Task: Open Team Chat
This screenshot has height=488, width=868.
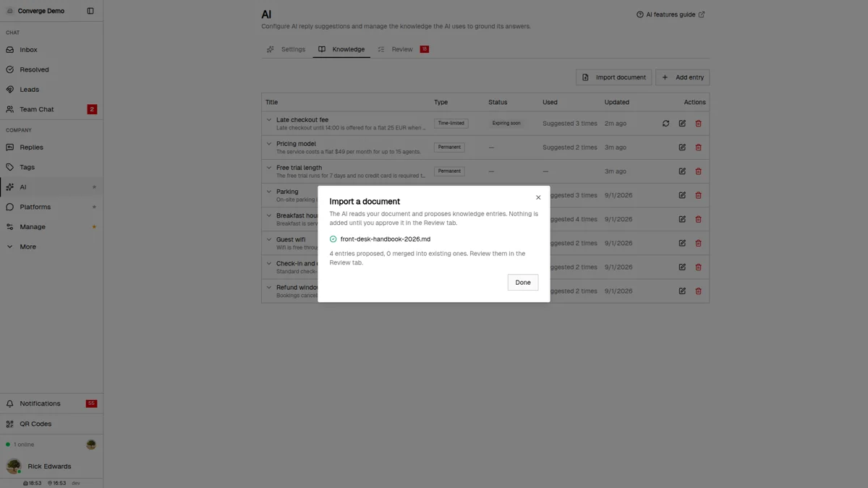Action: click(51, 109)
